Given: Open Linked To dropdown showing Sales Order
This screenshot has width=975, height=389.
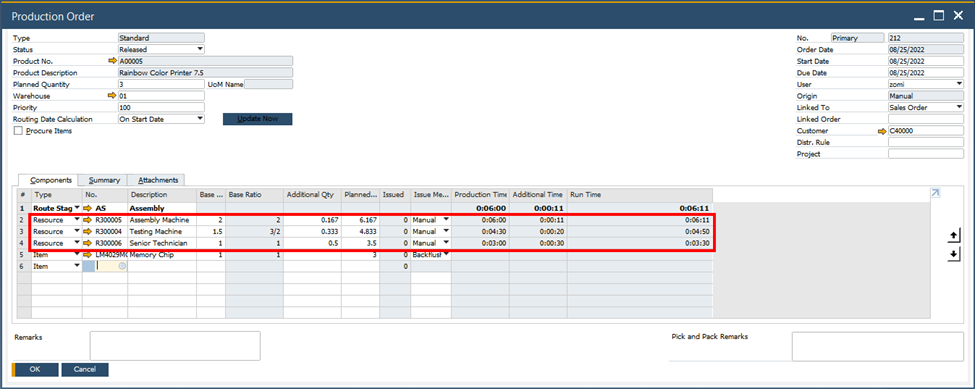Looking at the screenshot, I should pyautogui.click(x=959, y=108).
